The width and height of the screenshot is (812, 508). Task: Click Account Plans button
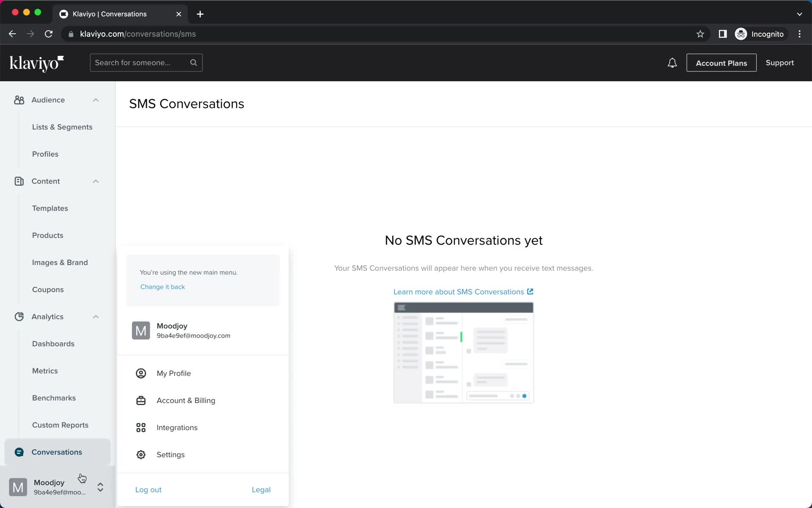(721, 63)
